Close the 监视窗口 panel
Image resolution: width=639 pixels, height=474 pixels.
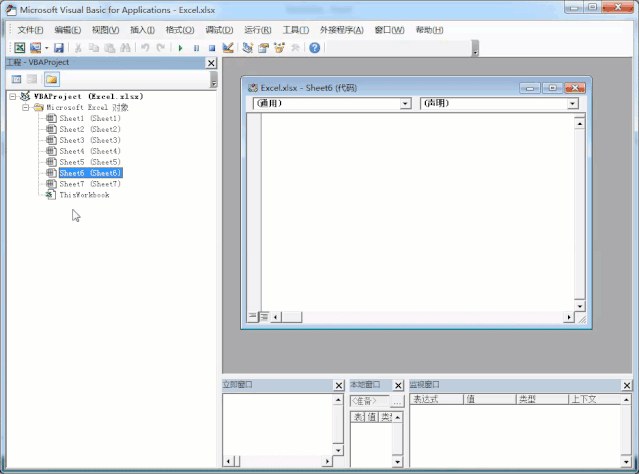pos(627,385)
